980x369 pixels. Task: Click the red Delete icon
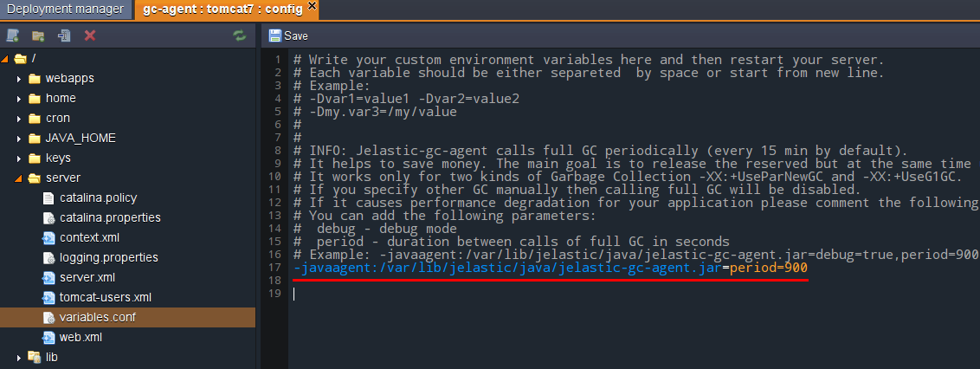click(89, 36)
